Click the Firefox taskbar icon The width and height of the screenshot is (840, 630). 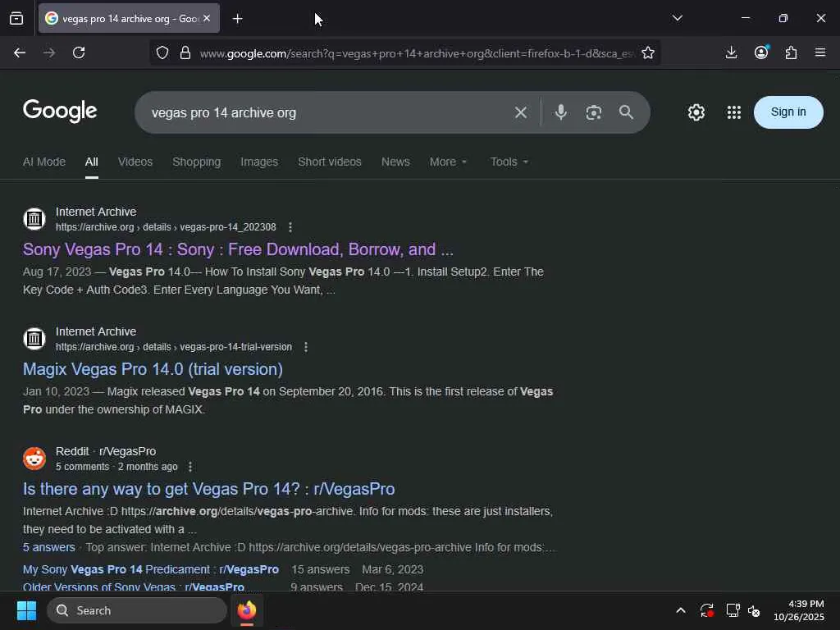point(247,610)
